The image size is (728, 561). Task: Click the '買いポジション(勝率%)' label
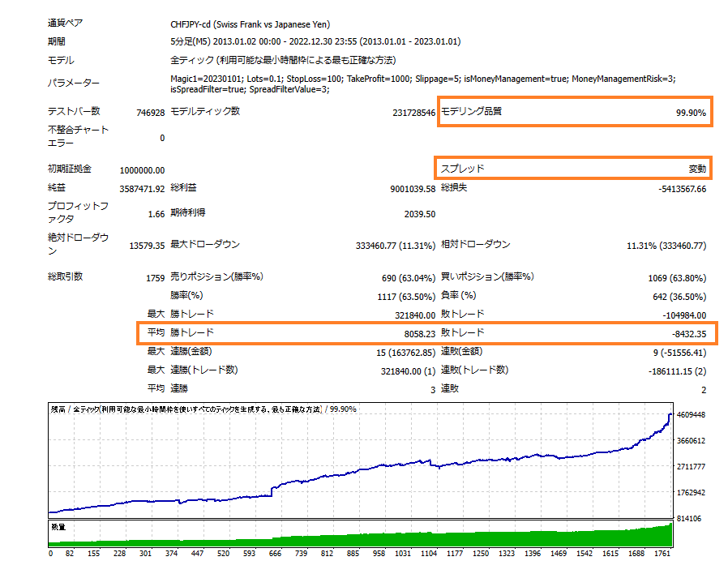point(487,276)
